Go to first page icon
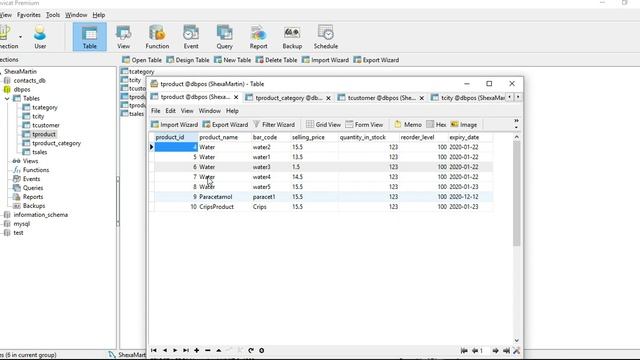This screenshot has width=640, height=360. click(x=464, y=351)
